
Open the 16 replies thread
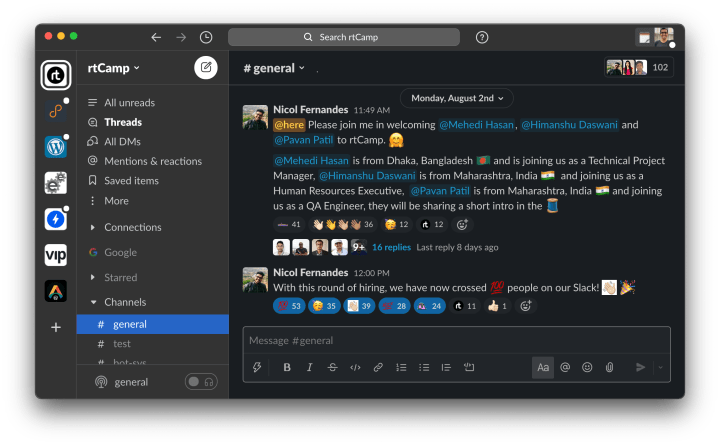click(391, 247)
